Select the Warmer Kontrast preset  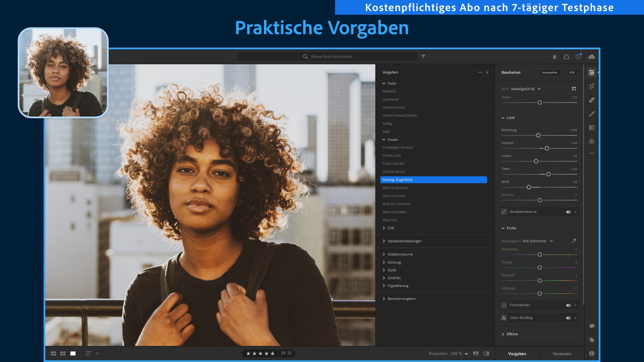click(x=395, y=188)
